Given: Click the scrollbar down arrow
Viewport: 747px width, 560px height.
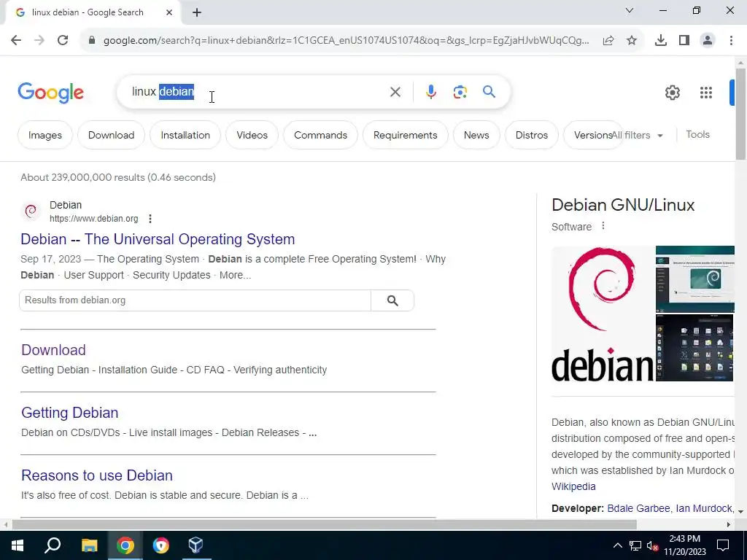Looking at the screenshot, I should [x=740, y=511].
